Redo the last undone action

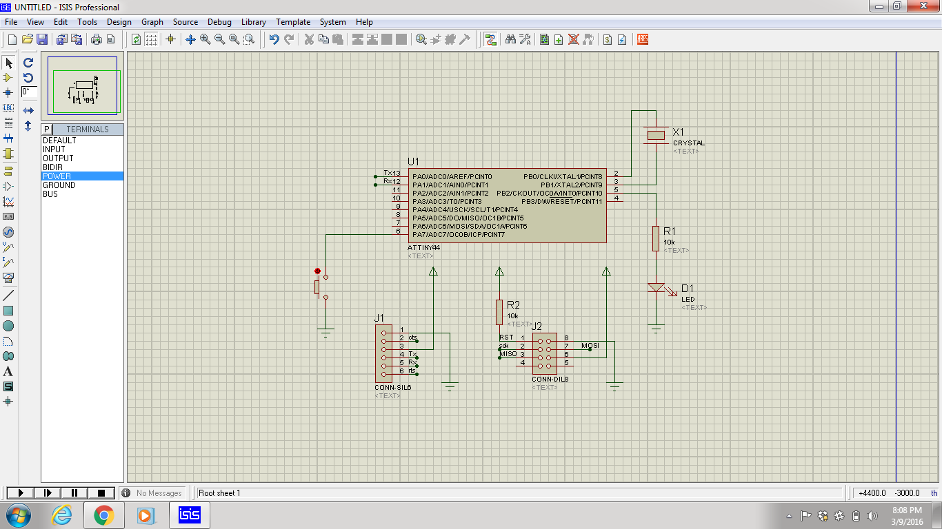[x=289, y=40]
